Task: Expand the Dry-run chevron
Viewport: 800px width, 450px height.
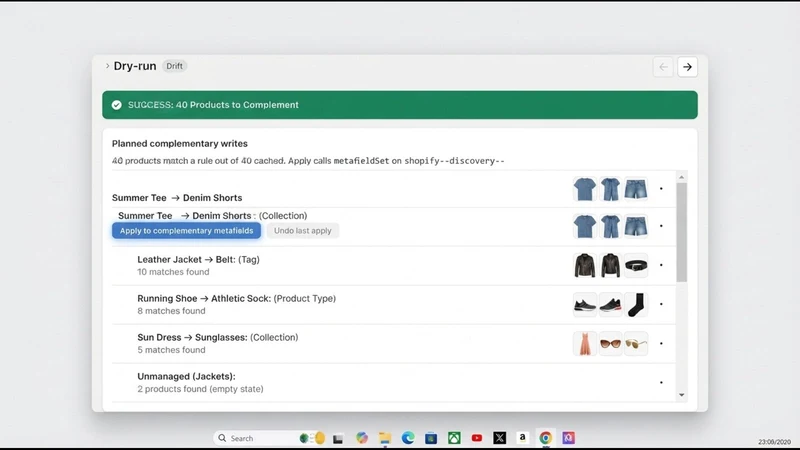Action: tap(107, 66)
